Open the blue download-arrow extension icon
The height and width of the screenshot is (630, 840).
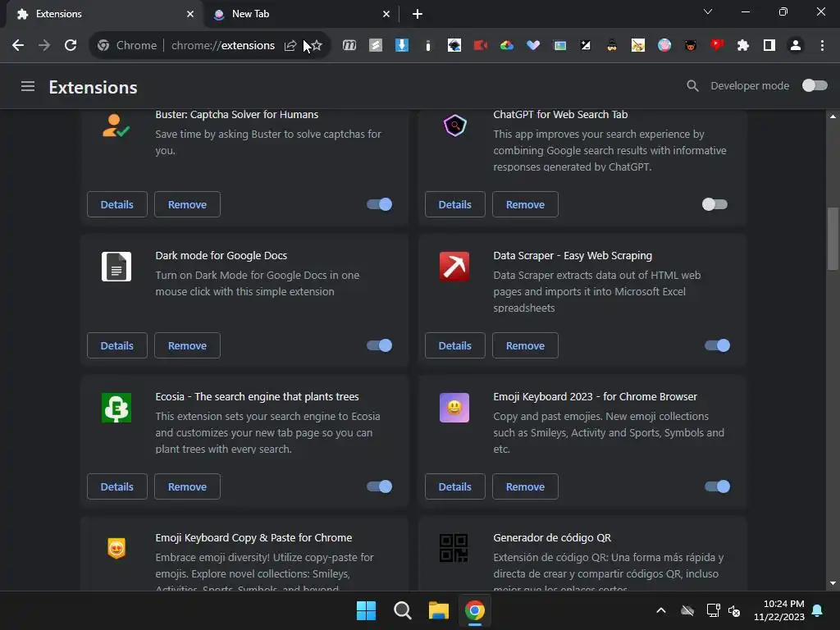402,46
